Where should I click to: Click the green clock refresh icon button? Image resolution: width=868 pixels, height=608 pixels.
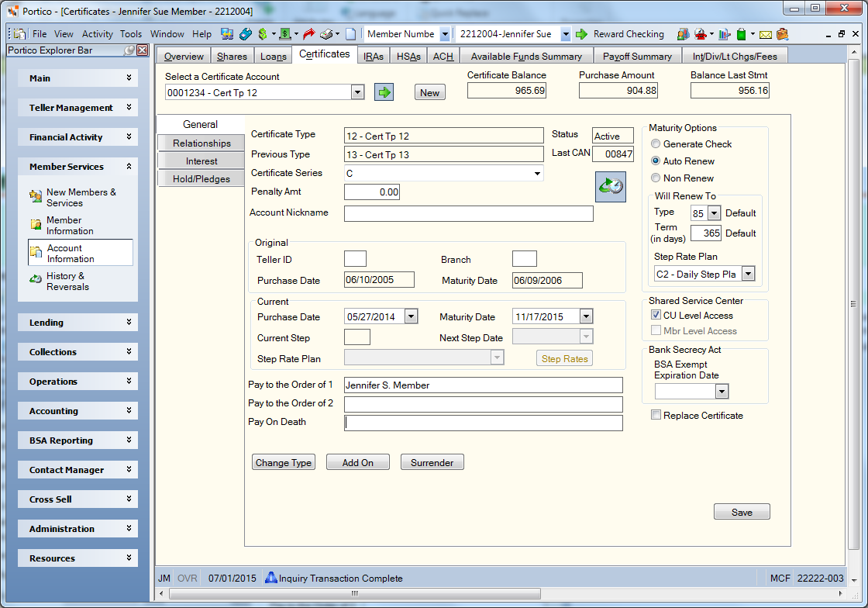pyautogui.click(x=611, y=186)
